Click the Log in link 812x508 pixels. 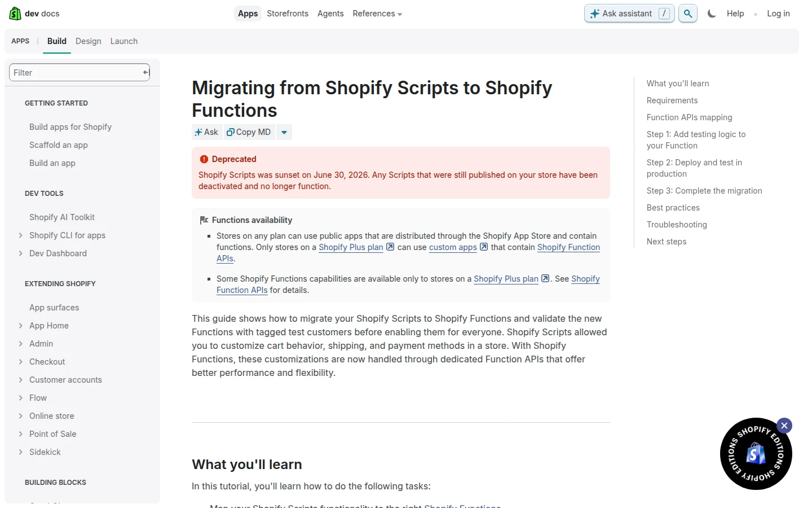pos(778,14)
